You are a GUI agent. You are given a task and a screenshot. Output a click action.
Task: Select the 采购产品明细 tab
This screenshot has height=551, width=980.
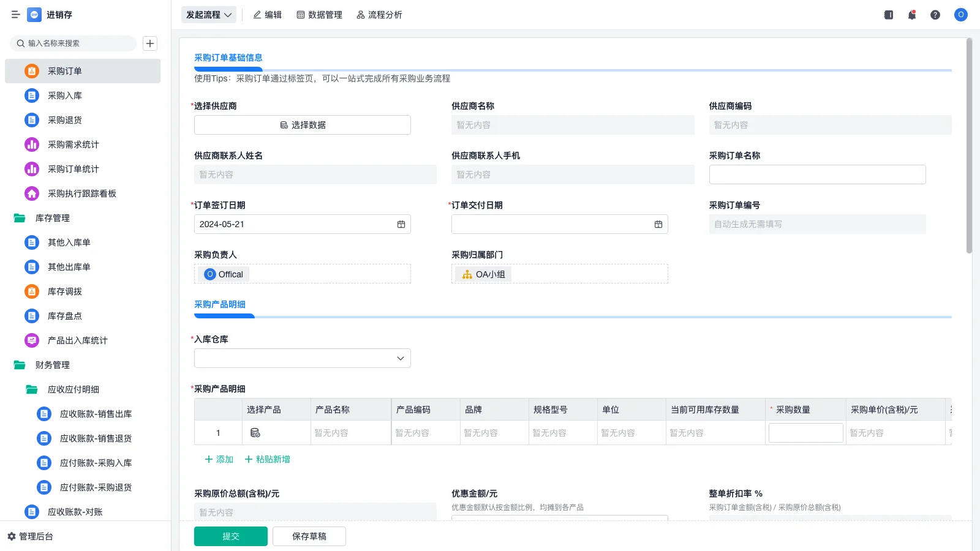click(220, 304)
